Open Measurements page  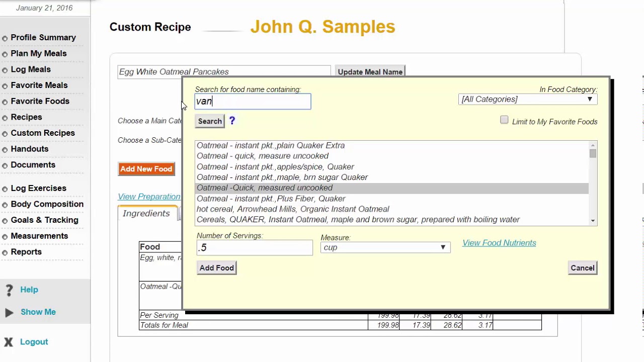tap(39, 236)
